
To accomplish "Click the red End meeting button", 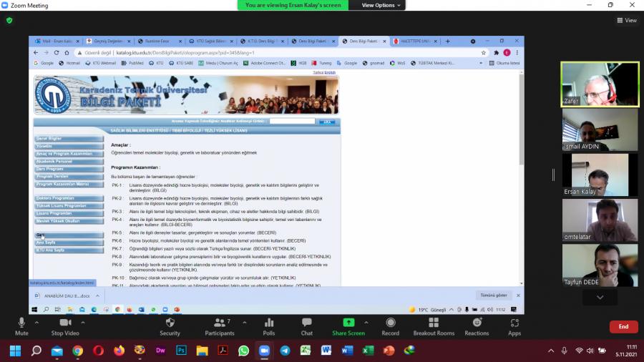I will pyautogui.click(x=623, y=327).
